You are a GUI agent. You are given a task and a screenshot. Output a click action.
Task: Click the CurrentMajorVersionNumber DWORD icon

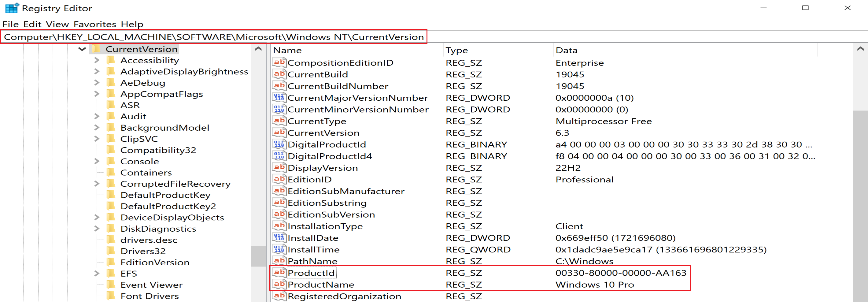[x=279, y=97]
